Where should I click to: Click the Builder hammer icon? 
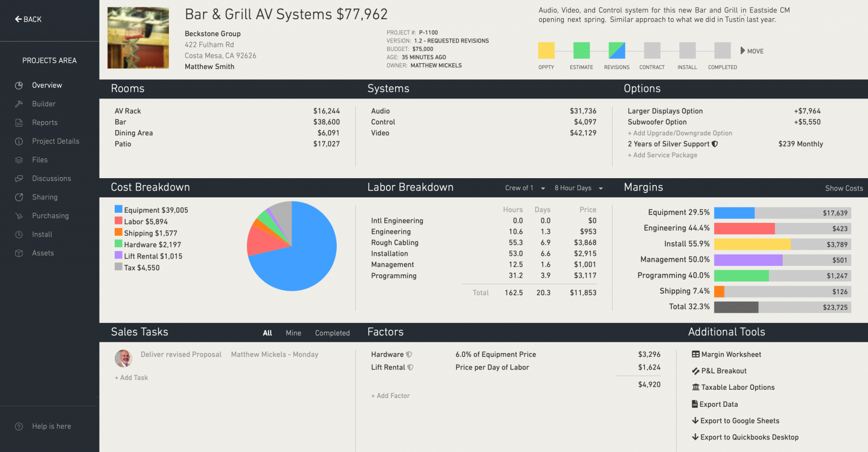19,104
